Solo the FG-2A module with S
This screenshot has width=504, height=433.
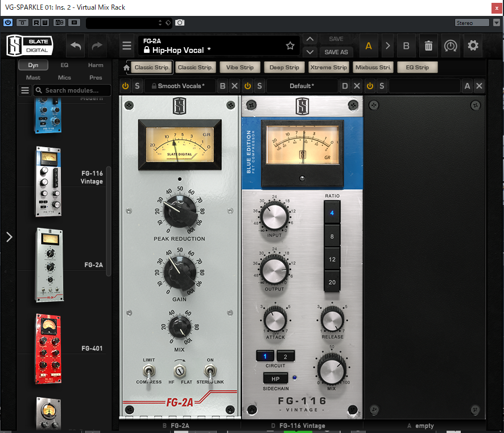pyautogui.click(x=137, y=86)
